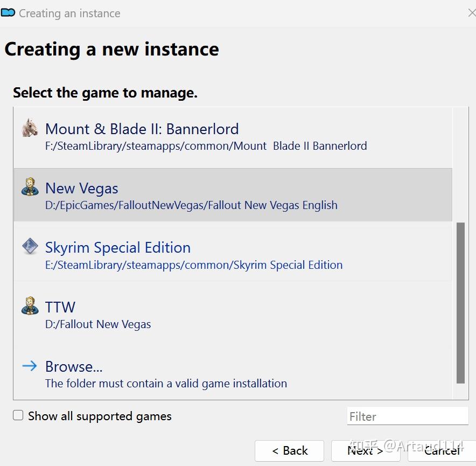Click the Skyrim Special Edition diamond icon

(x=30, y=246)
